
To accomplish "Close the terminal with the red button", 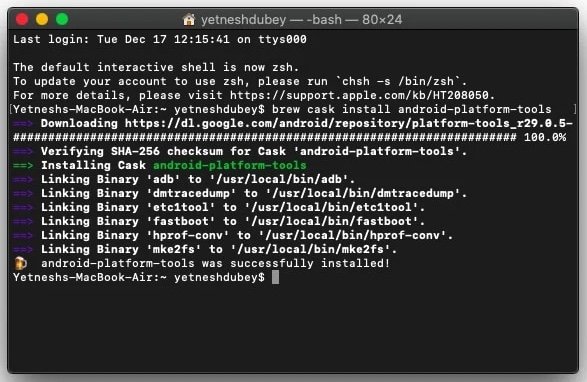I will pos(22,19).
